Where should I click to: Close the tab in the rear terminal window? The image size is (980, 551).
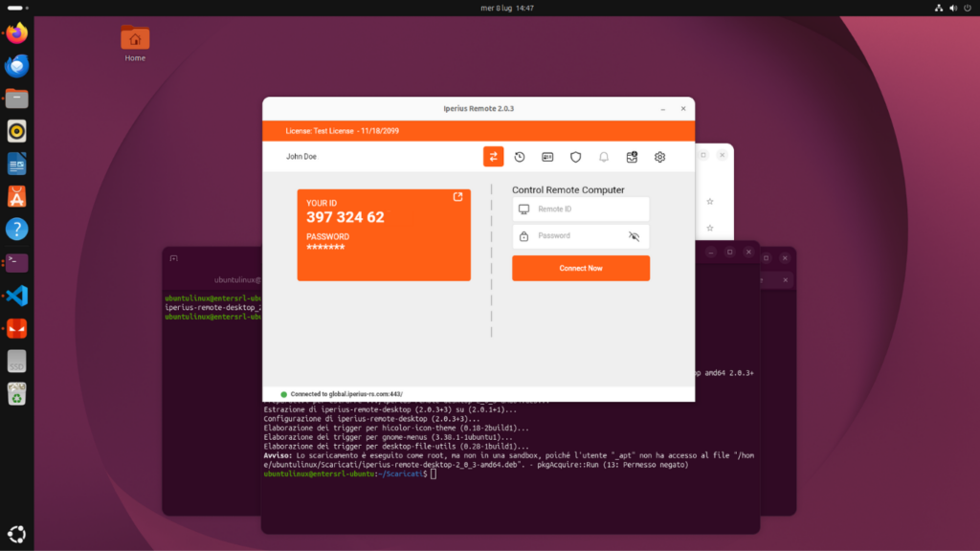point(785,280)
